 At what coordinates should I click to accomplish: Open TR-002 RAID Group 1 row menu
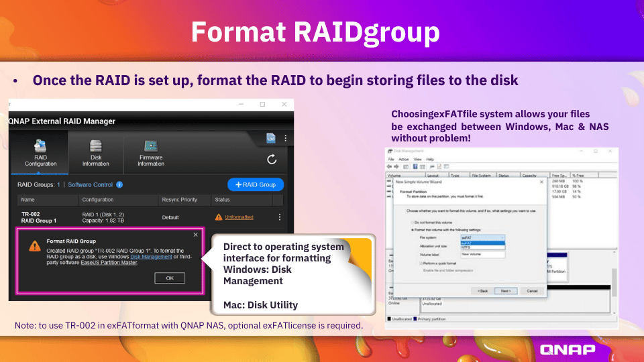pos(280,217)
